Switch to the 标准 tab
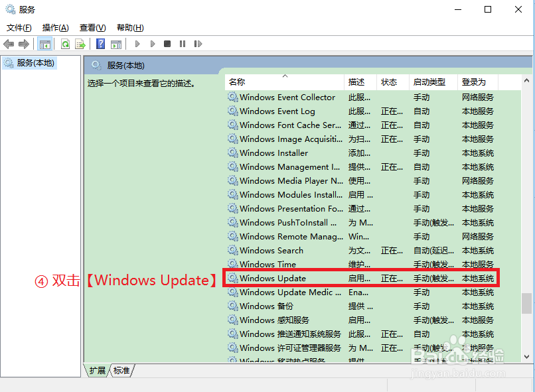The image size is (535, 392). (x=121, y=371)
